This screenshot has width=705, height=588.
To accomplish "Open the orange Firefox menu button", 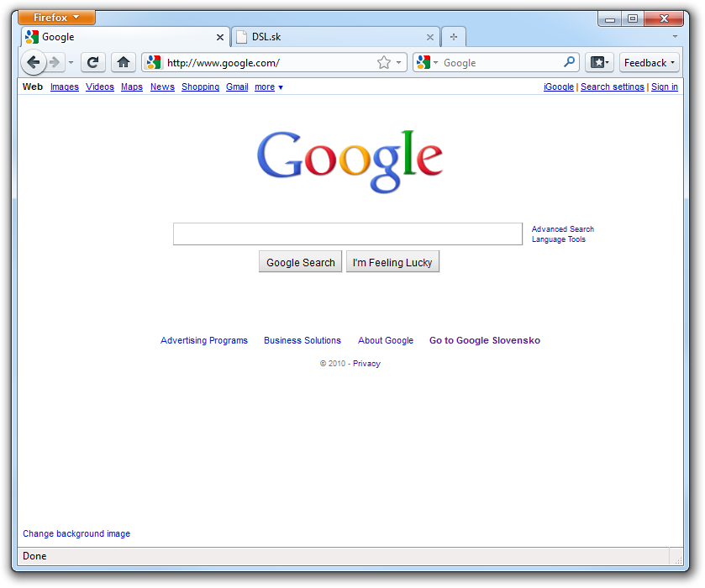I will click(57, 18).
